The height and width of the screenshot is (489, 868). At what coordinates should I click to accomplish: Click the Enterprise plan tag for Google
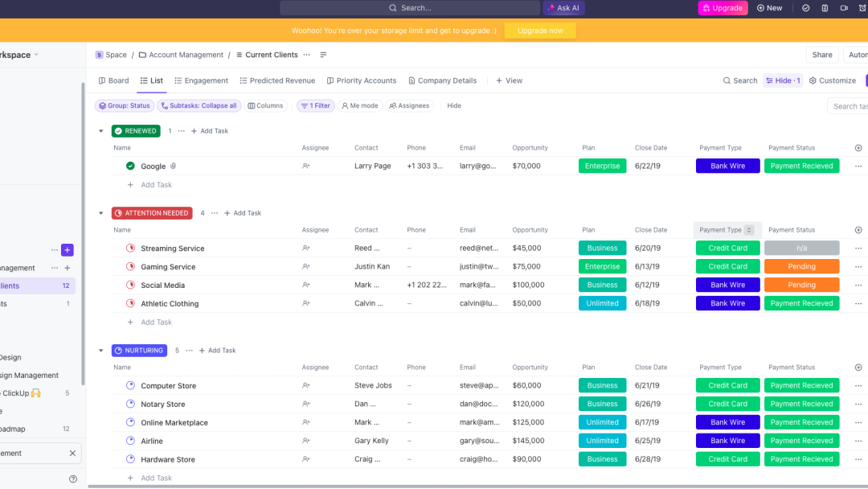[x=602, y=166]
